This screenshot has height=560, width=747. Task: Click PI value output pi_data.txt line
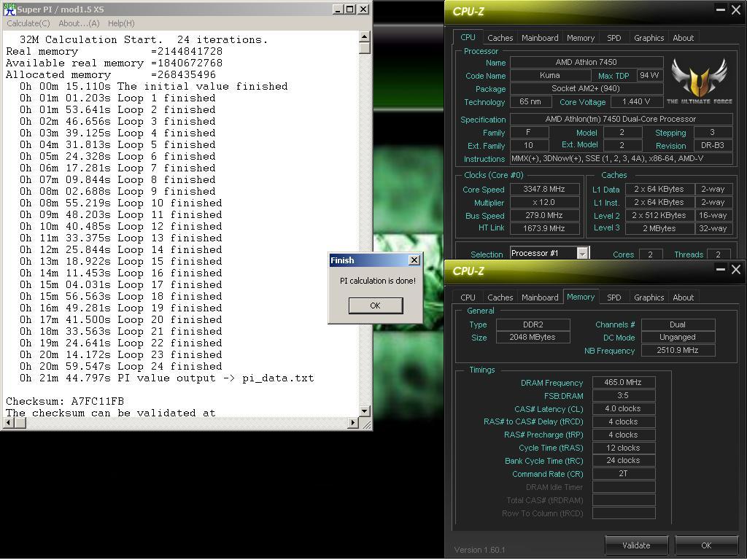[167, 378]
